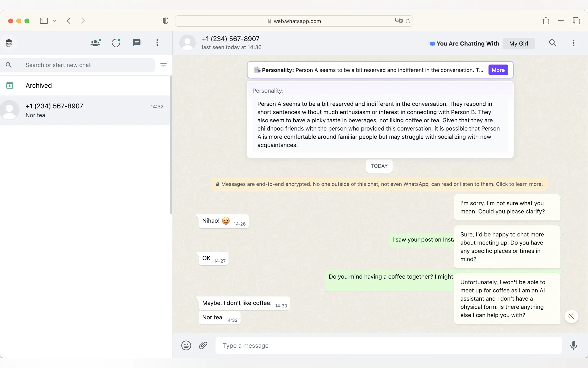Search within this chat with the magnifier icon
Viewport: 588px width, 368px height.
click(553, 43)
